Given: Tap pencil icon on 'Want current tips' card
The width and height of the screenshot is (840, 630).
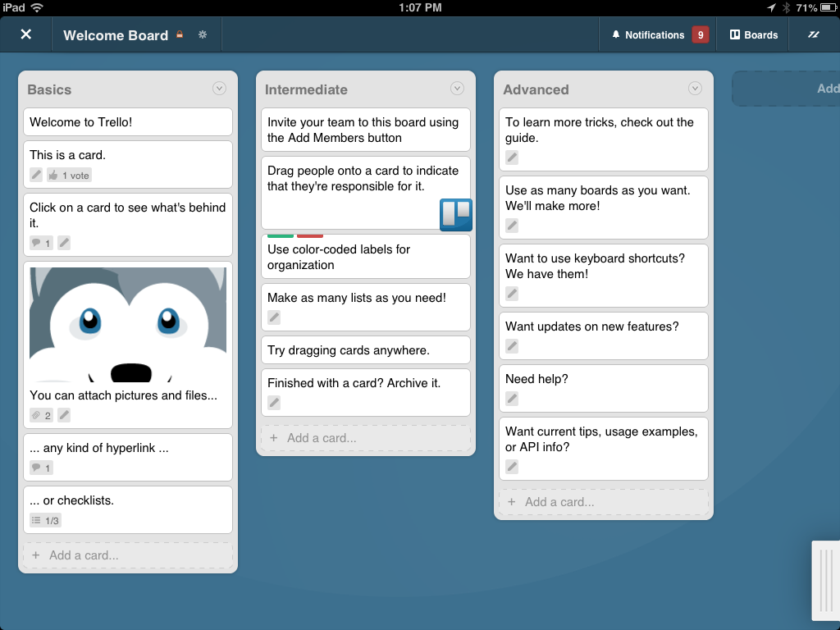Looking at the screenshot, I should coord(512,467).
